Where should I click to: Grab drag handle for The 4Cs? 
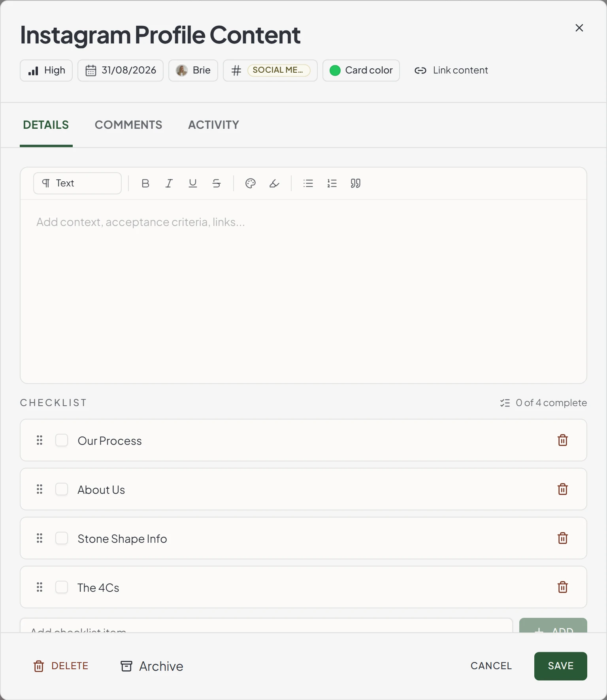[40, 587]
